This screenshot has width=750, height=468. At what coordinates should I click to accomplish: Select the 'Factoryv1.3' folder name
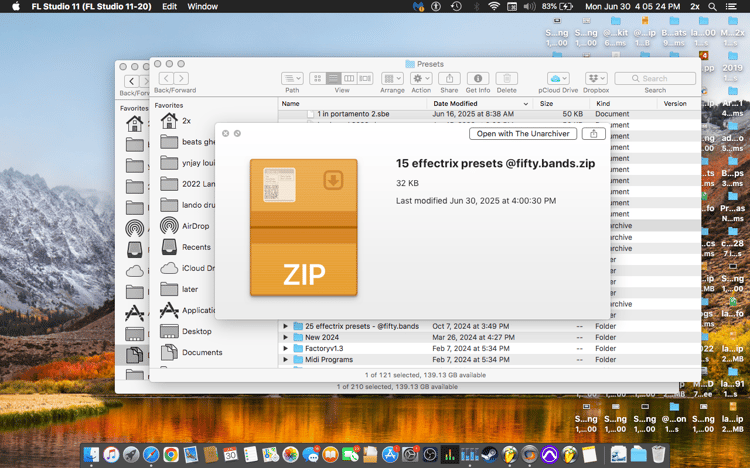[x=324, y=348]
